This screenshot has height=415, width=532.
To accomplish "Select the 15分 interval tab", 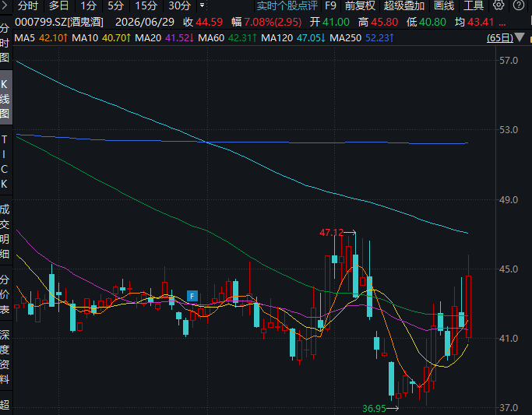I will pyautogui.click(x=146, y=5).
